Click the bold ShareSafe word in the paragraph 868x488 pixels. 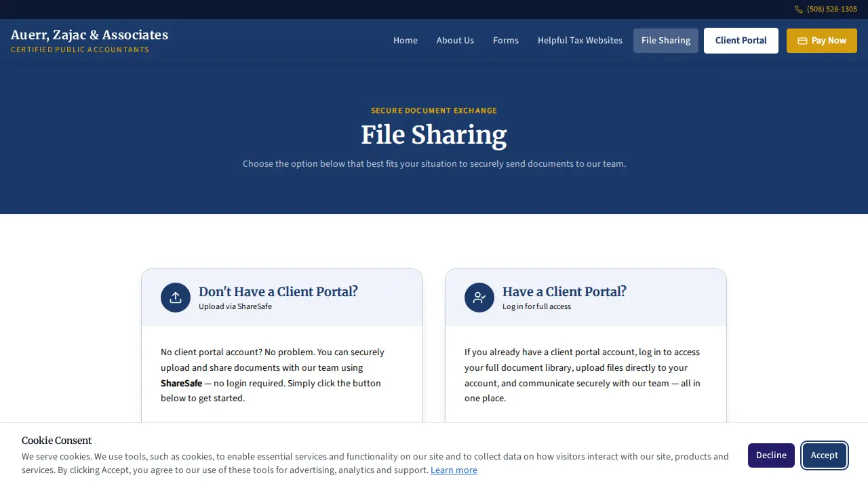[x=181, y=384]
